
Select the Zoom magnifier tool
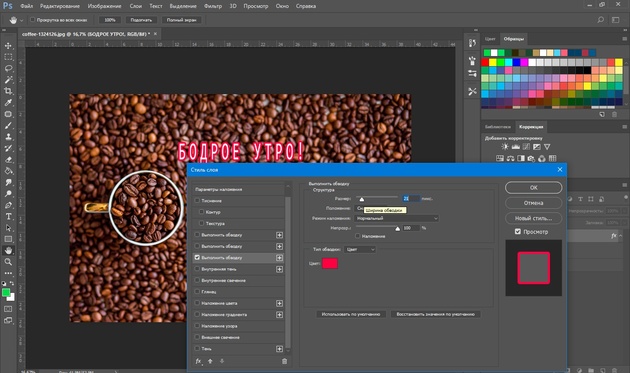pos(8,262)
